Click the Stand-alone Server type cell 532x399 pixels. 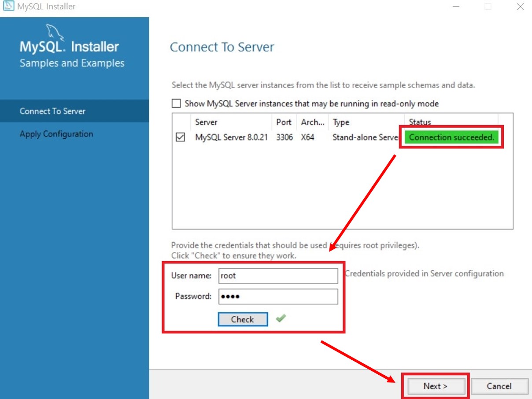tap(366, 137)
